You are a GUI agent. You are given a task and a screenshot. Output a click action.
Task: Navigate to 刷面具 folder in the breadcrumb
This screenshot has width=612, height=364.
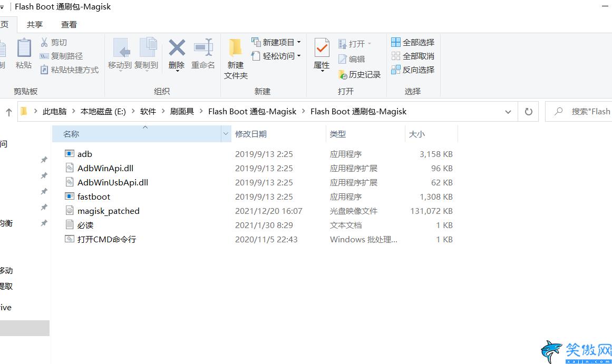[182, 112]
